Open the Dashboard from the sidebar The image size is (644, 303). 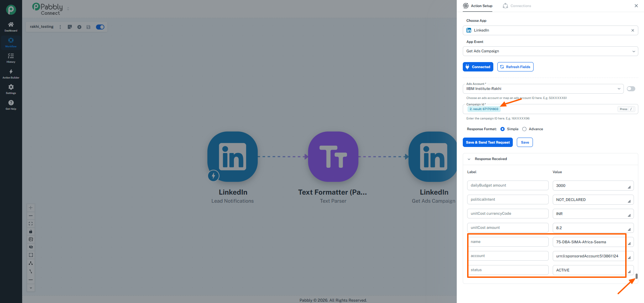(11, 27)
